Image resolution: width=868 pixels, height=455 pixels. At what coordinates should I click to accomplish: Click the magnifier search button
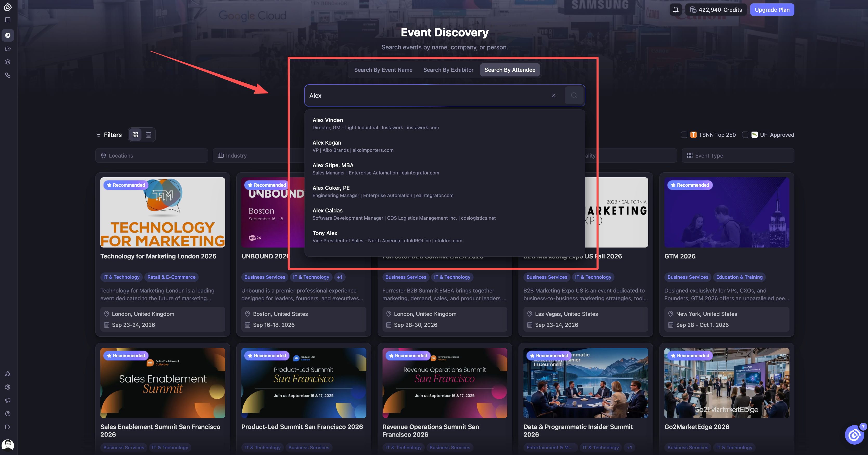click(x=574, y=95)
